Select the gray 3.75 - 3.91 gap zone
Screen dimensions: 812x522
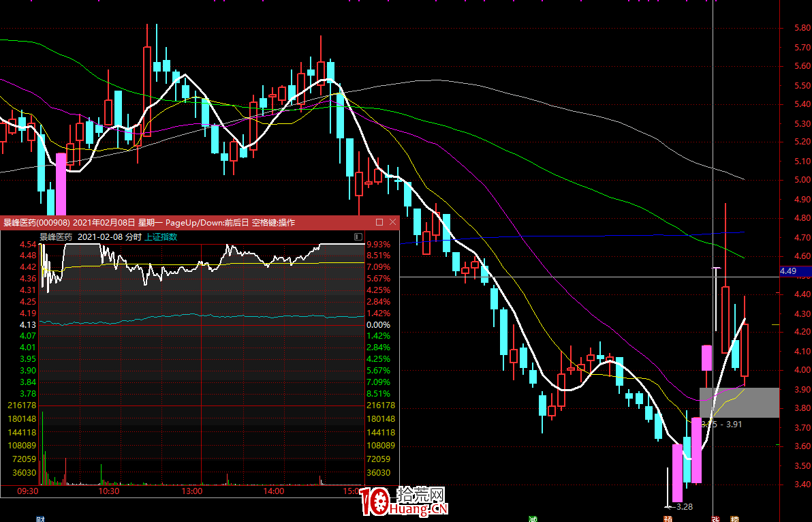tap(739, 402)
